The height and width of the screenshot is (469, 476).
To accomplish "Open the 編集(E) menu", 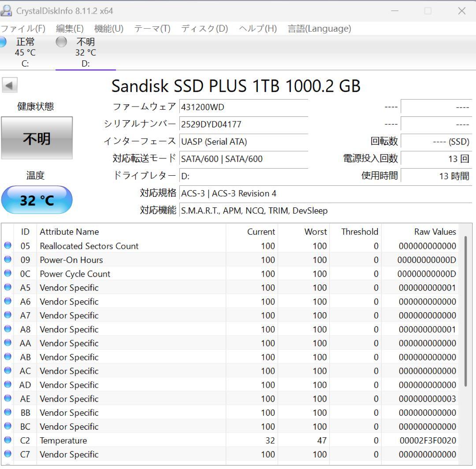I will click(70, 29).
